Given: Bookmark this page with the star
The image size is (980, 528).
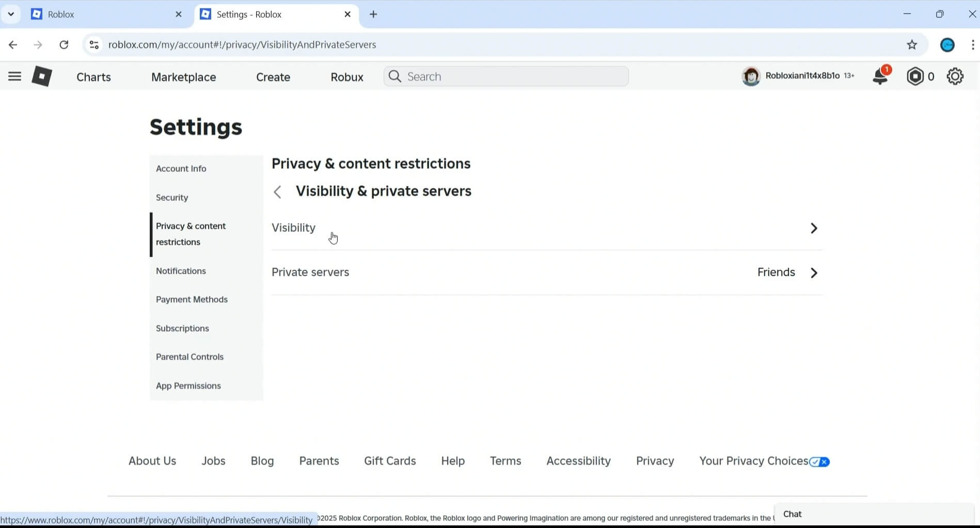Looking at the screenshot, I should coord(912,45).
